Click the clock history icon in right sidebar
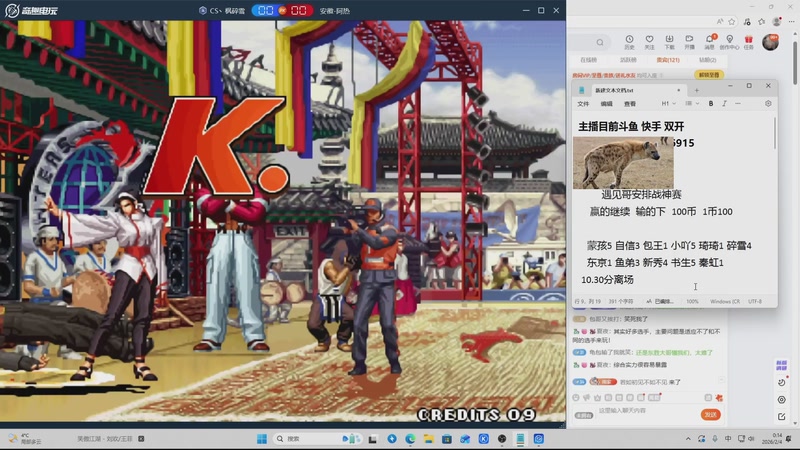 [x=782, y=383]
